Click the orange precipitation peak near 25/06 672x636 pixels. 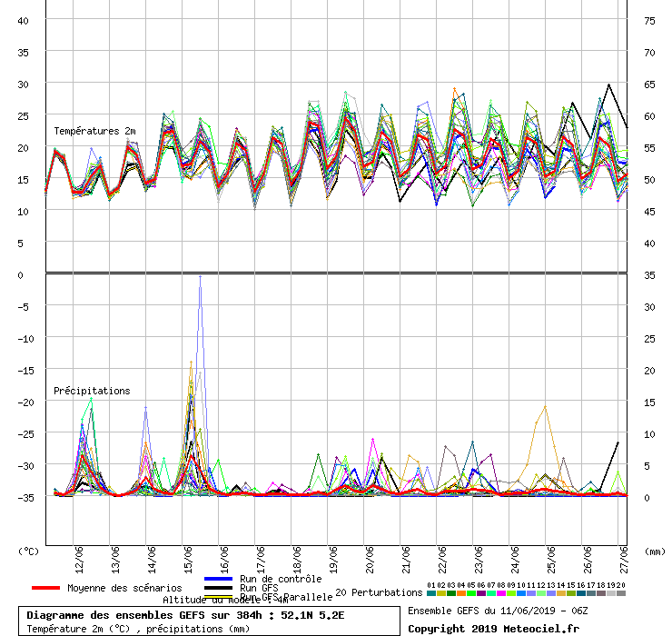[545, 406]
